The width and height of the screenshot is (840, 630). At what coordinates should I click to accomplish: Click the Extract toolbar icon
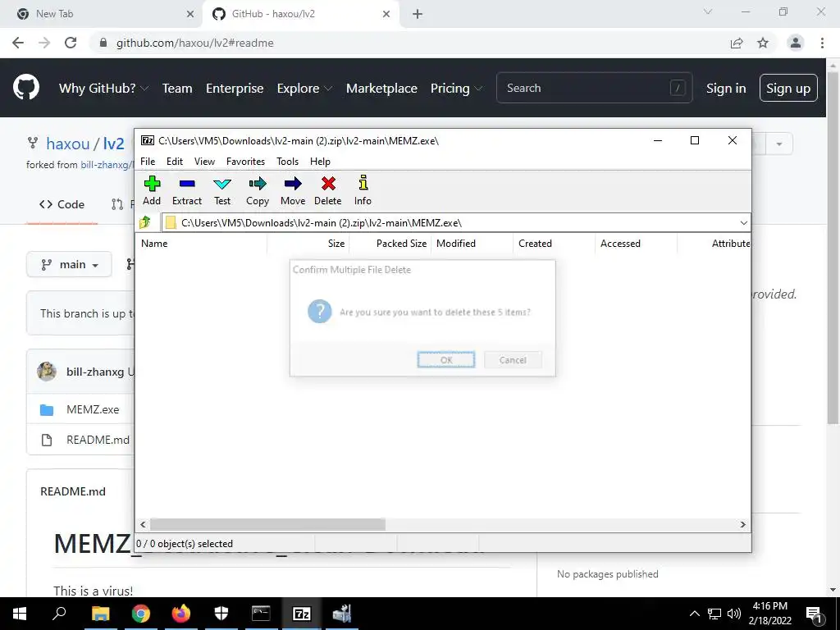[186, 190]
